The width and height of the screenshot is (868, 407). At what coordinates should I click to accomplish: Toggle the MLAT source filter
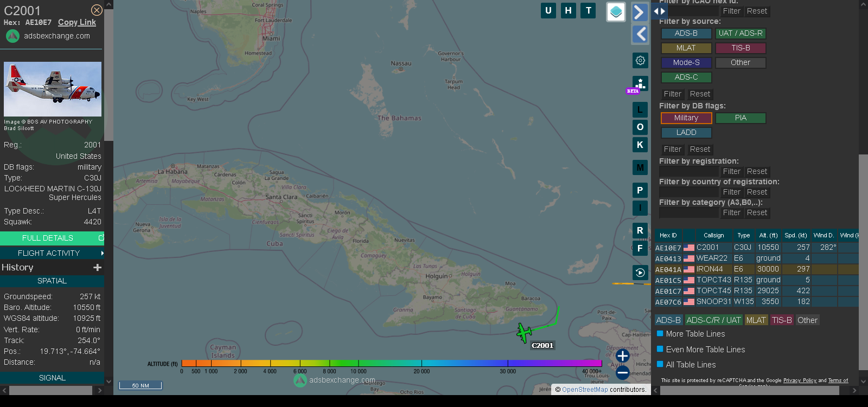tap(686, 48)
